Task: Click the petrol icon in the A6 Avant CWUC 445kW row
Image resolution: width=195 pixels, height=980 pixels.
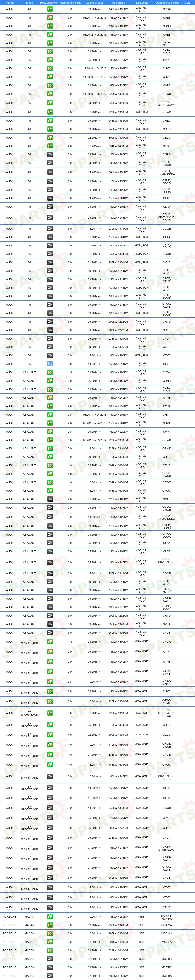Action: click(50, 491)
